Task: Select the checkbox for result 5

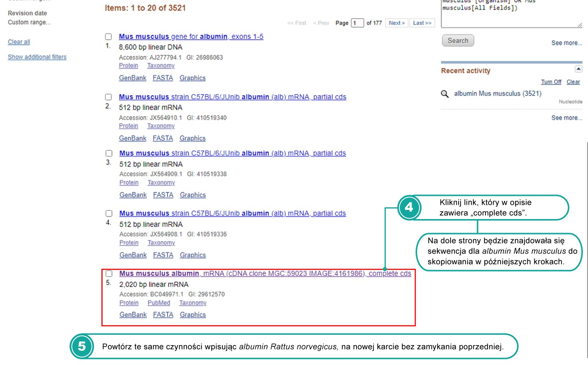Action: click(x=109, y=273)
